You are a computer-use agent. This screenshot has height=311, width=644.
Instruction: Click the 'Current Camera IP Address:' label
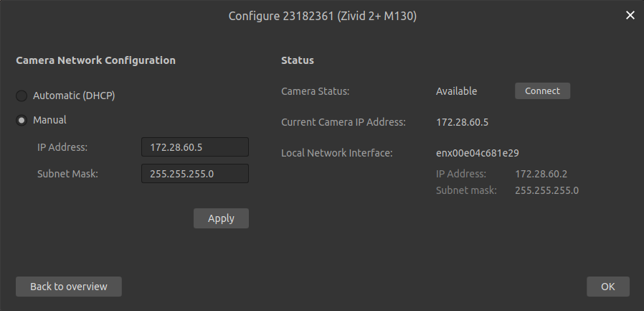tap(344, 122)
